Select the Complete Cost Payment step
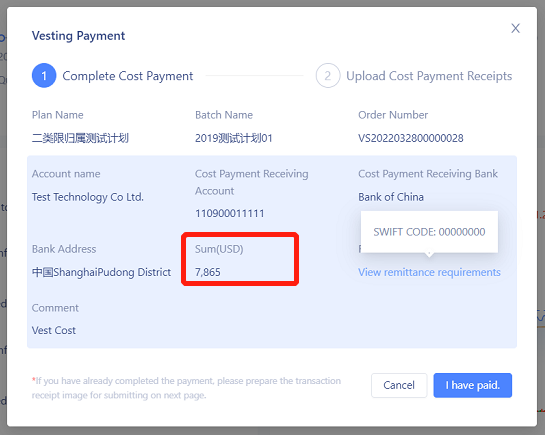Viewport: 545px width, 435px height. [128, 76]
